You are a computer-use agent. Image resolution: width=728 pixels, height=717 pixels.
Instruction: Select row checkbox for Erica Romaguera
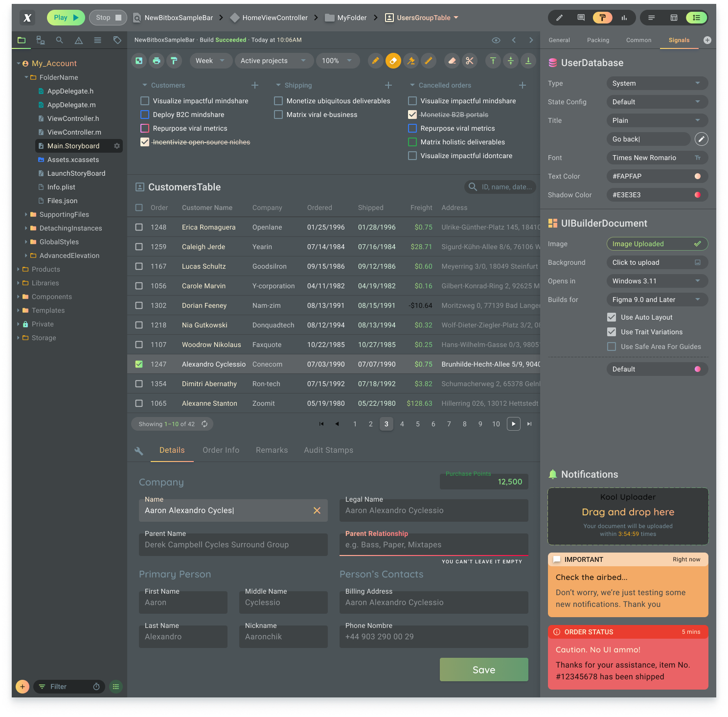(139, 227)
